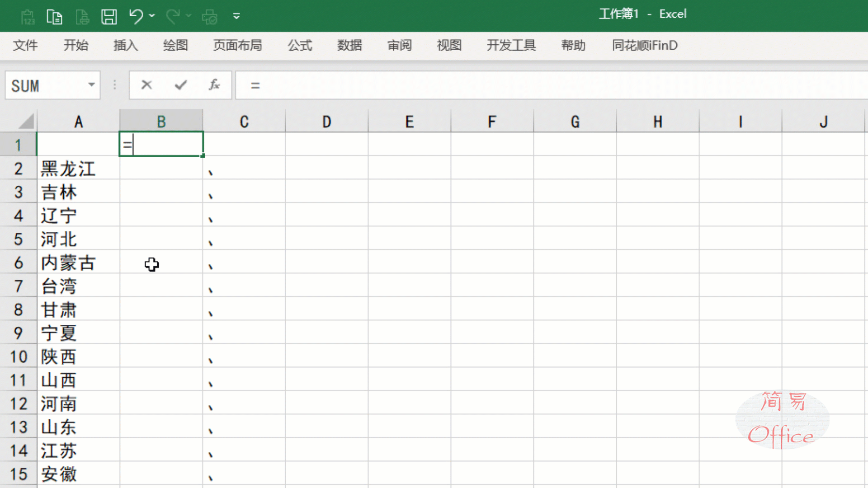This screenshot has width=868, height=488.
Task: Select column C header
Action: 244,122
